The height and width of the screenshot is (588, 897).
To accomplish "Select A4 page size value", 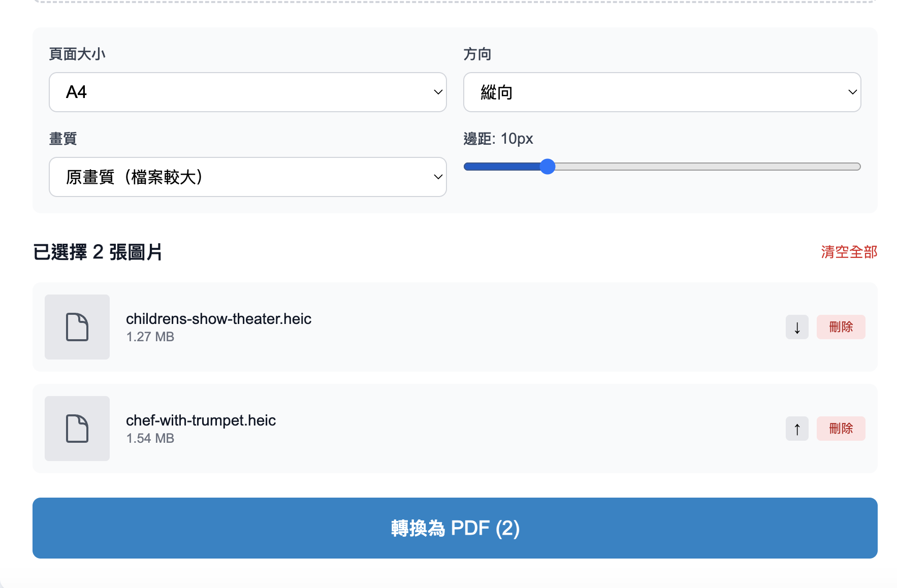I will tap(247, 92).
